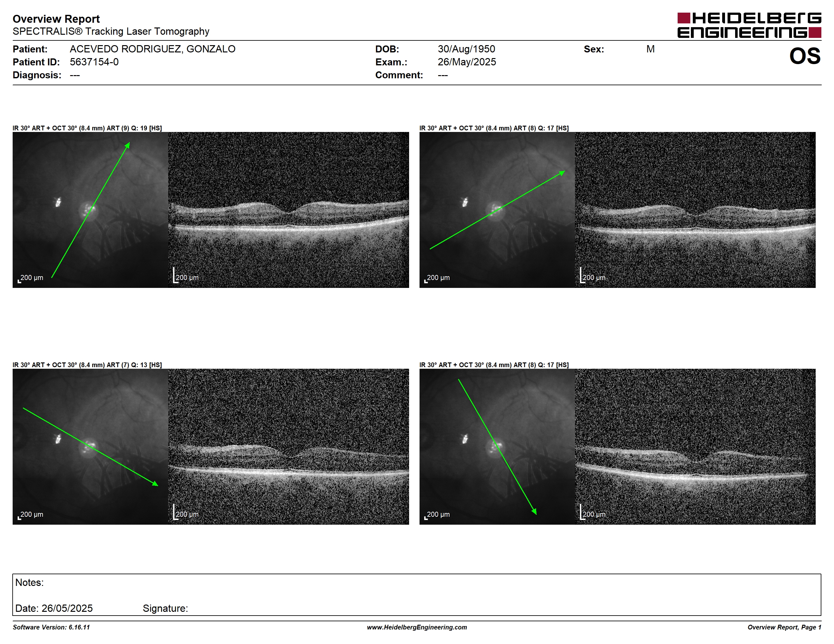Open top-right IR fundus image
This screenshot has width=834, height=644.
(497, 210)
